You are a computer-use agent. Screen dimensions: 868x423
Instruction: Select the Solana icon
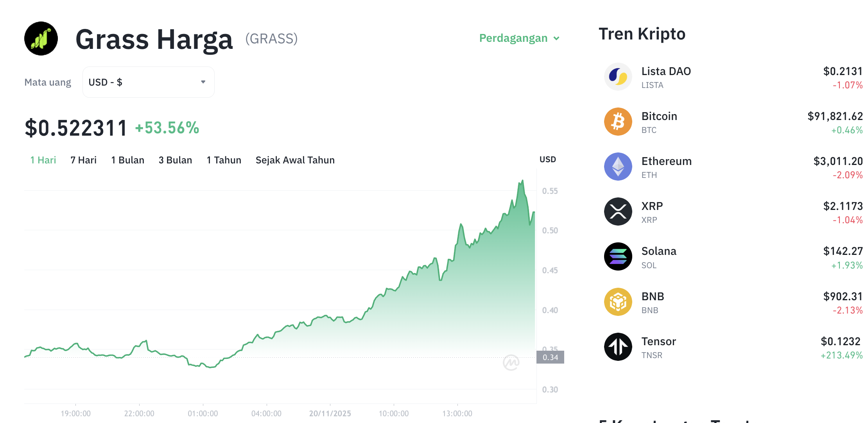[x=618, y=257]
